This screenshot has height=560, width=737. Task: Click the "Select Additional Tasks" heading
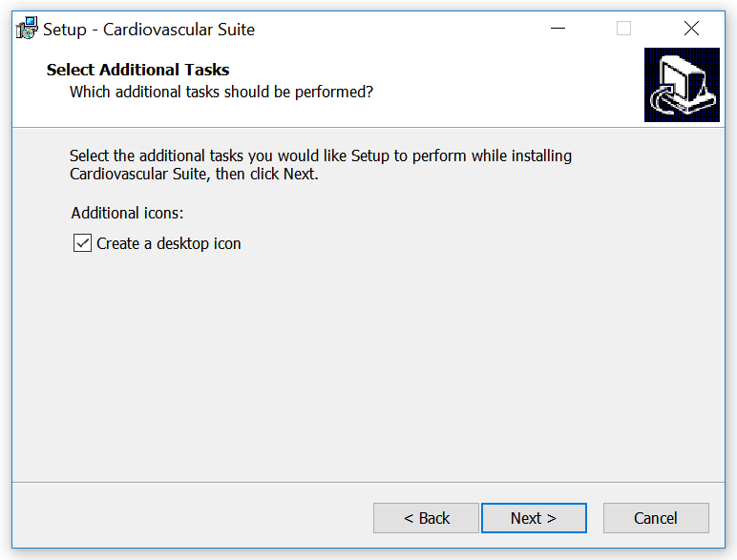(137, 70)
